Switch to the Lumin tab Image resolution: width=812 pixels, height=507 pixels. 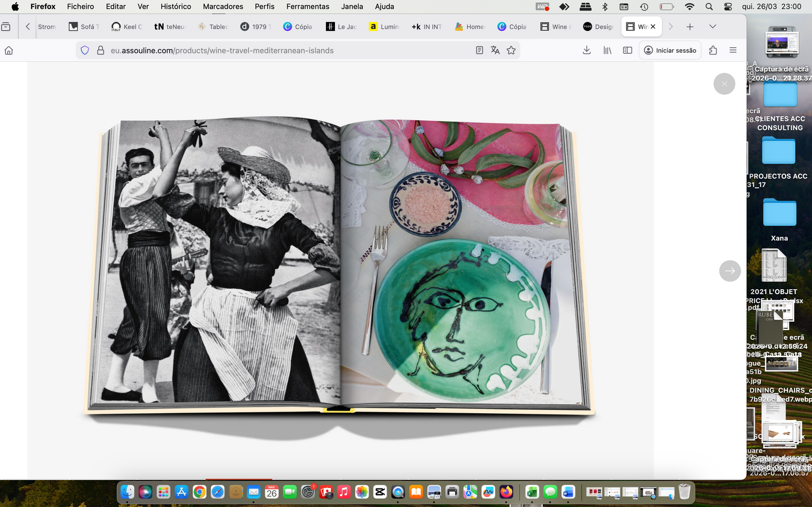[x=384, y=26]
